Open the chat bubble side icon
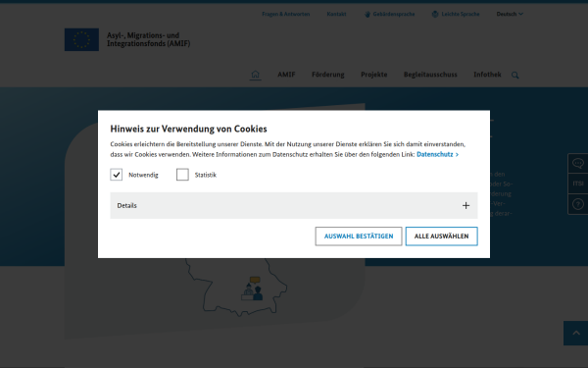The height and width of the screenshot is (368, 588). [x=578, y=163]
